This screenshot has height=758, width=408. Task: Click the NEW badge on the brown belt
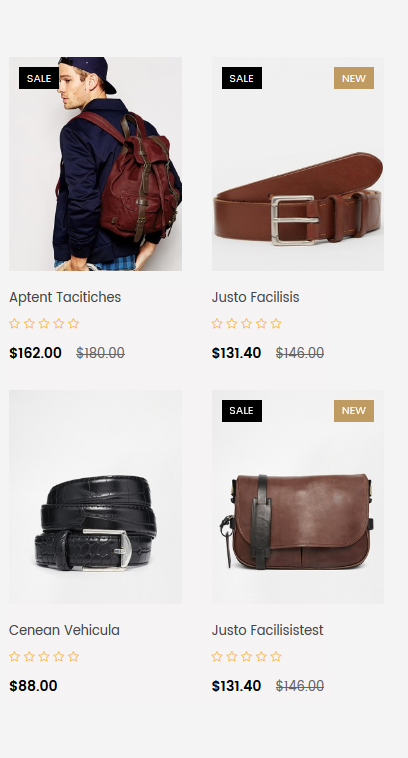coord(354,78)
